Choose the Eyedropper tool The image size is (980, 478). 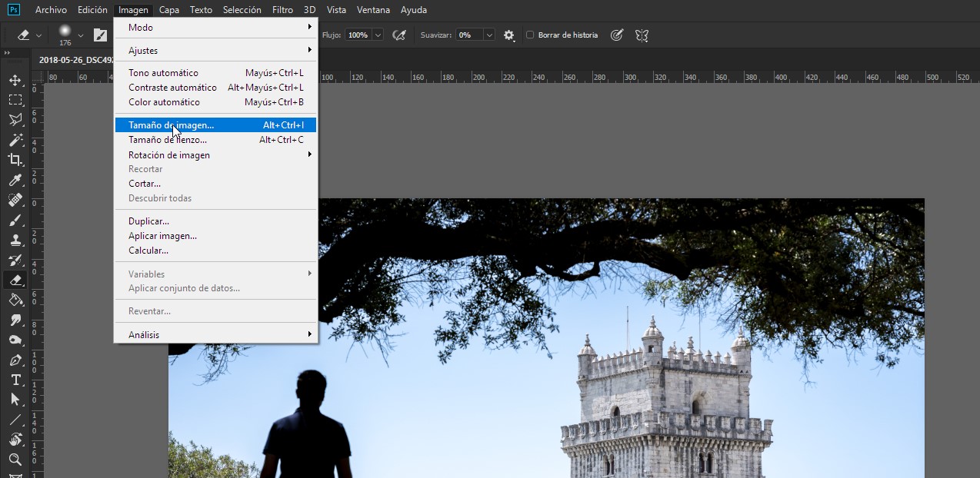(x=15, y=180)
